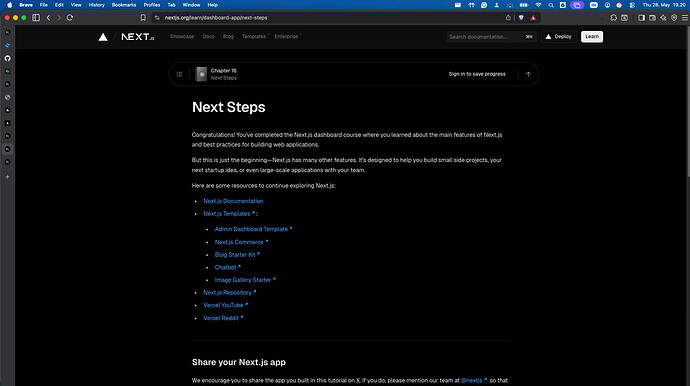The width and height of the screenshot is (690, 386).
Task: Click the Next.js logo in the header
Action: point(138,37)
